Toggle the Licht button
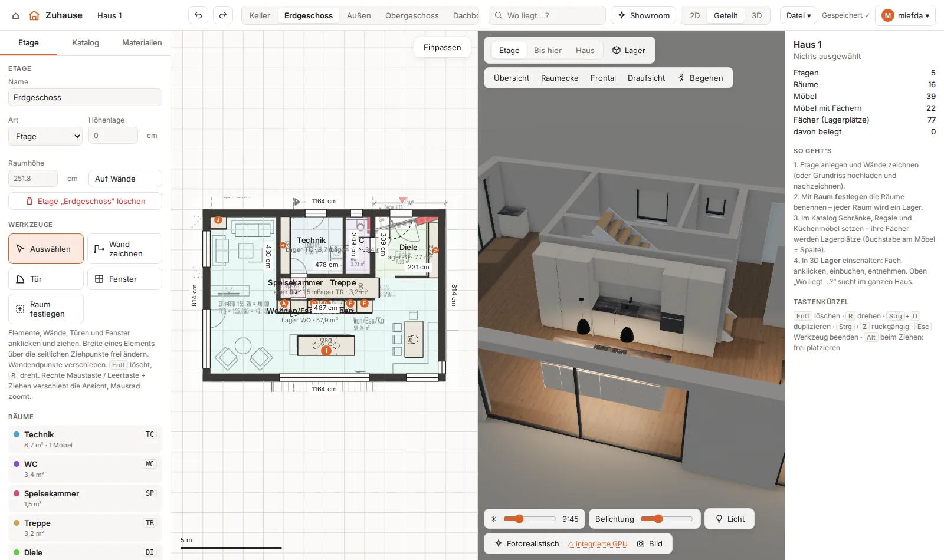Viewport: 944px width, 560px height. point(730,519)
